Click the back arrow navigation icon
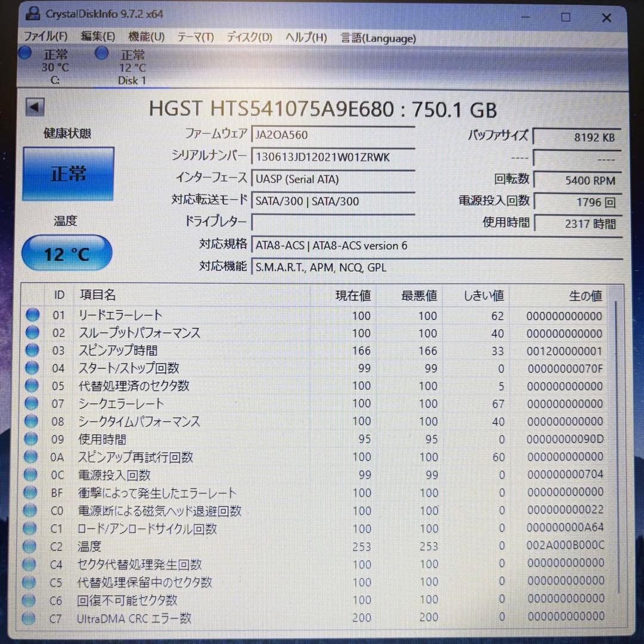This screenshot has height=644, width=644. pos(34,107)
